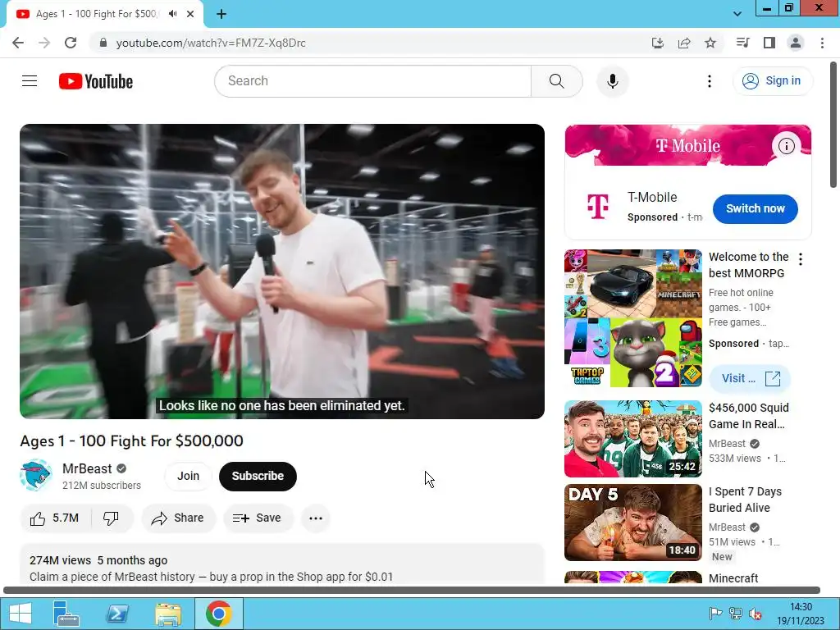Screen dimensions: 840x630
Task: Start voice search with microphone icon
Action: [612, 81]
